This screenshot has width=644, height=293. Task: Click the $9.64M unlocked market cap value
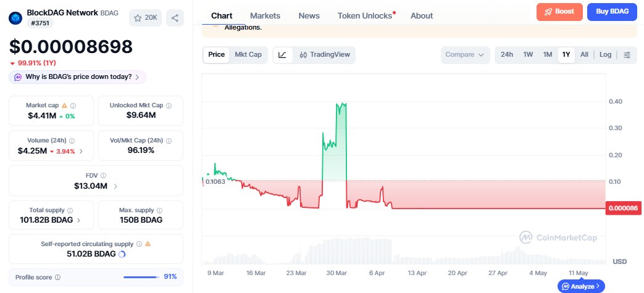pos(141,115)
